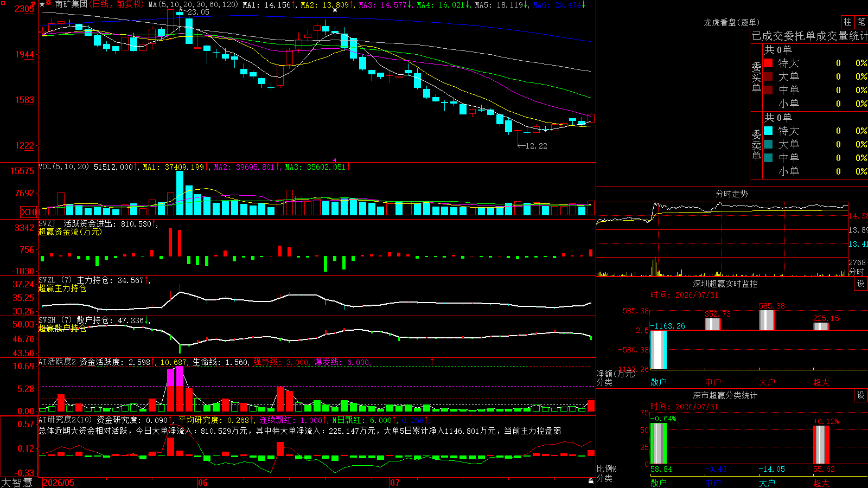This screenshot has height=488, width=868.
Task: Click the 散户 bar labeled -0.64% in 深市超赢分类统计
Action: (659, 444)
